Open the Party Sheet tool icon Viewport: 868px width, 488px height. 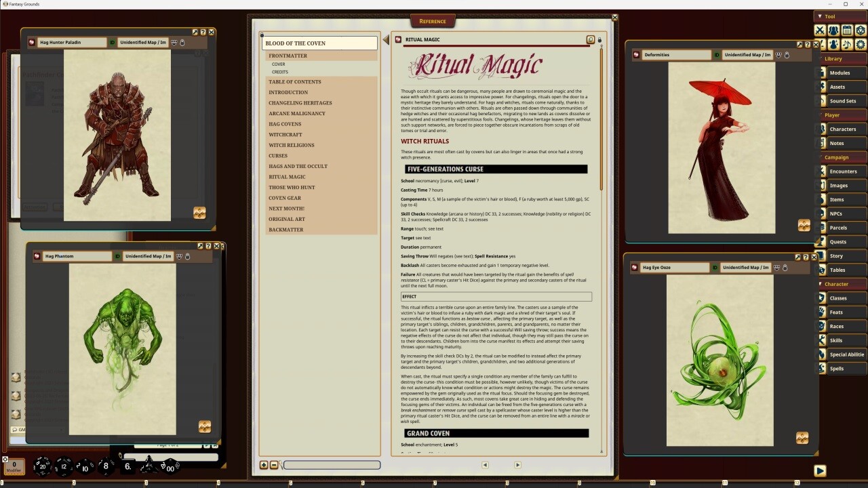[833, 30]
